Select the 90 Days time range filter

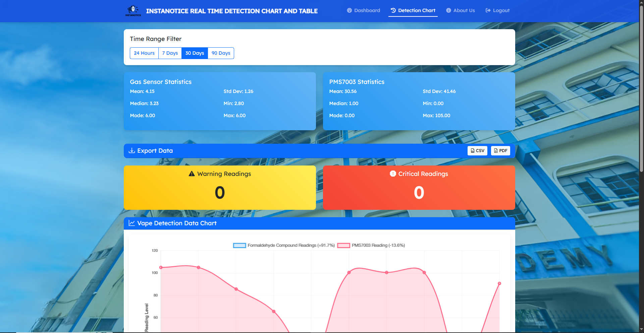pos(220,53)
